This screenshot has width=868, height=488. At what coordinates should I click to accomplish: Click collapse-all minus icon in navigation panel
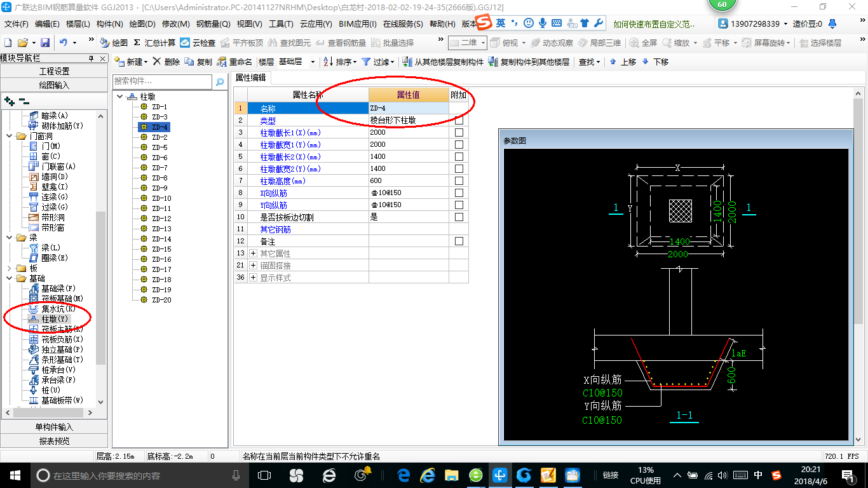click(24, 100)
